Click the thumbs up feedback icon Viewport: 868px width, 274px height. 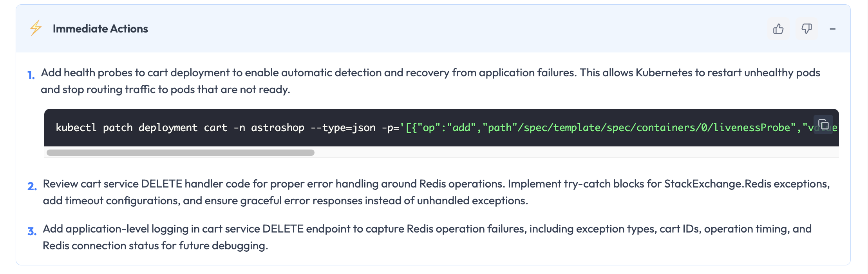tap(778, 29)
